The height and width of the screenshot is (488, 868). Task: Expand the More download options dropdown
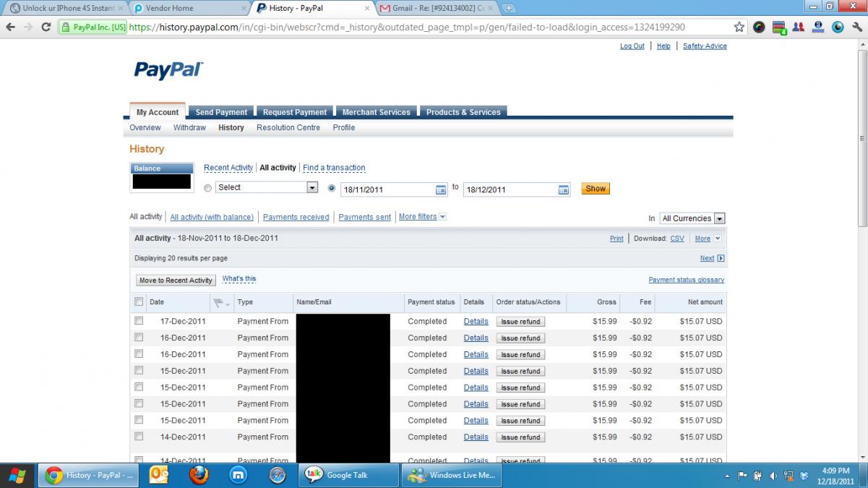708,239
